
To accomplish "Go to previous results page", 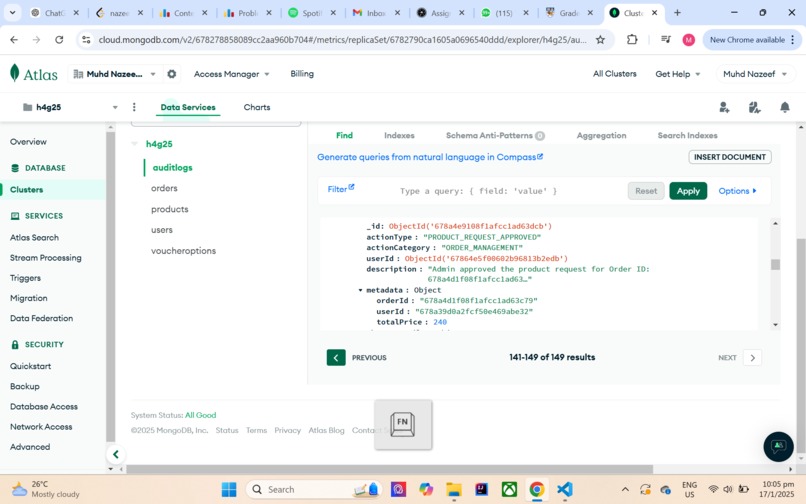I will tap(336, 357).
